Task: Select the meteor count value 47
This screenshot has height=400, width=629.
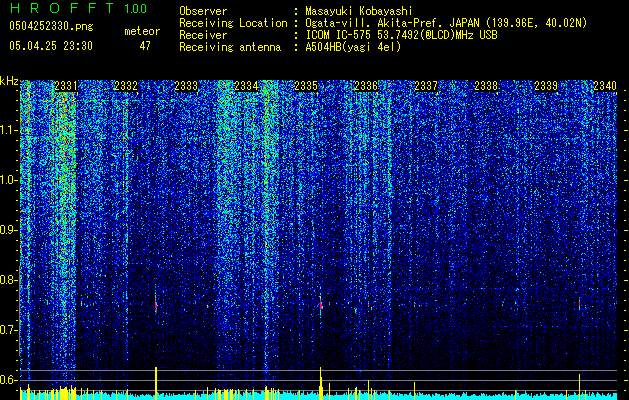Action: coord(145,46)
